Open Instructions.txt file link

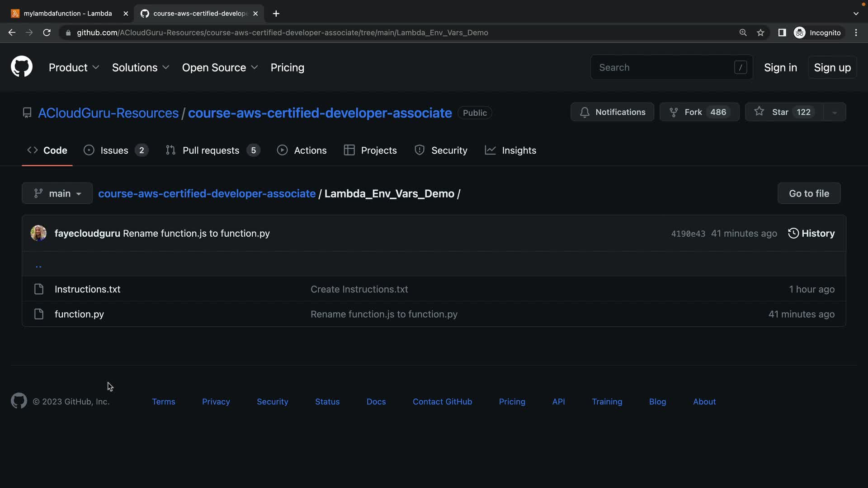(87, 289)
